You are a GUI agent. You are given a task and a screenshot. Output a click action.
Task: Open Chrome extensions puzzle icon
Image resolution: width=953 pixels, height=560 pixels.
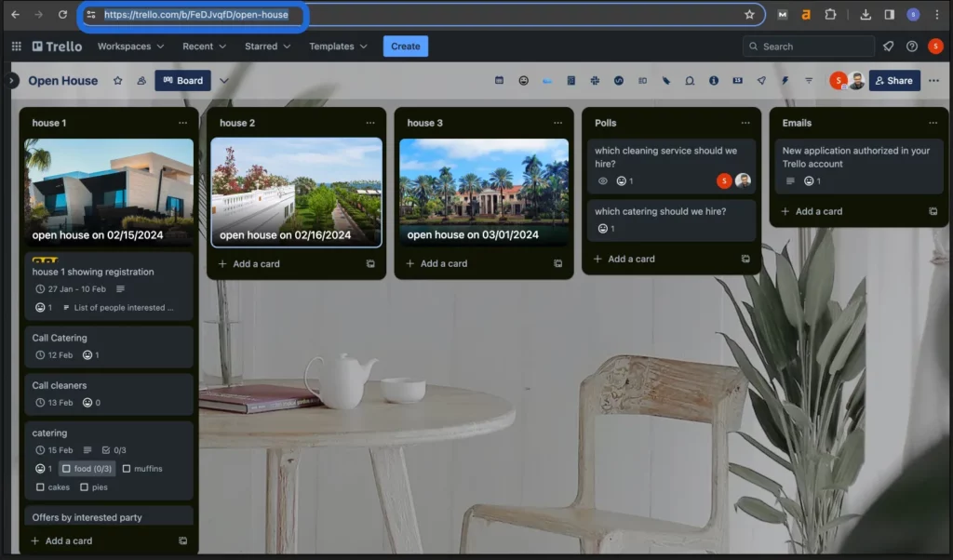pos(830,15)
